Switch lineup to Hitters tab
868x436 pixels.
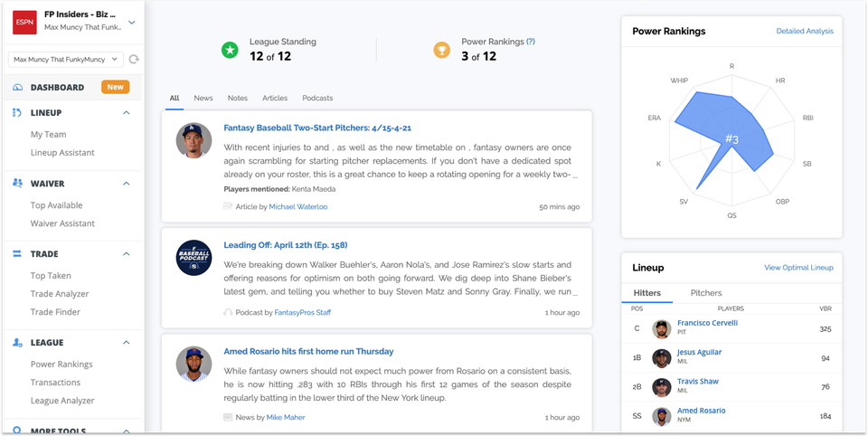pos(647,293)
